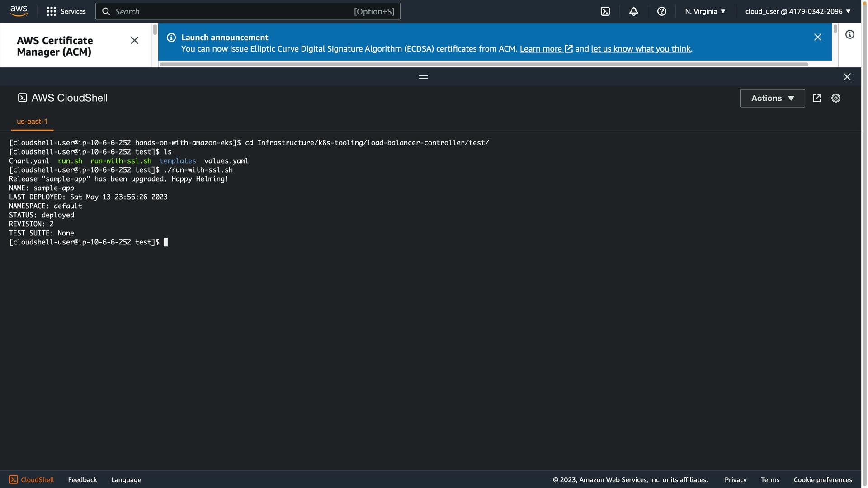Image resolution: width=868 pixels, height=488 pixels.
Task: Open CloudShell preferences gear
Action: [835, 98]
